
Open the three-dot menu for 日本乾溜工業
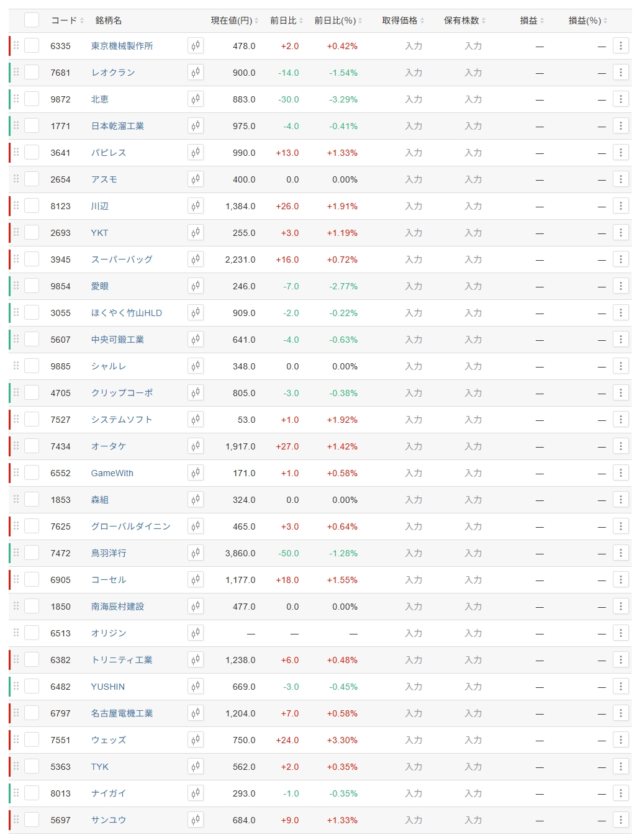[x=620, y=126]
